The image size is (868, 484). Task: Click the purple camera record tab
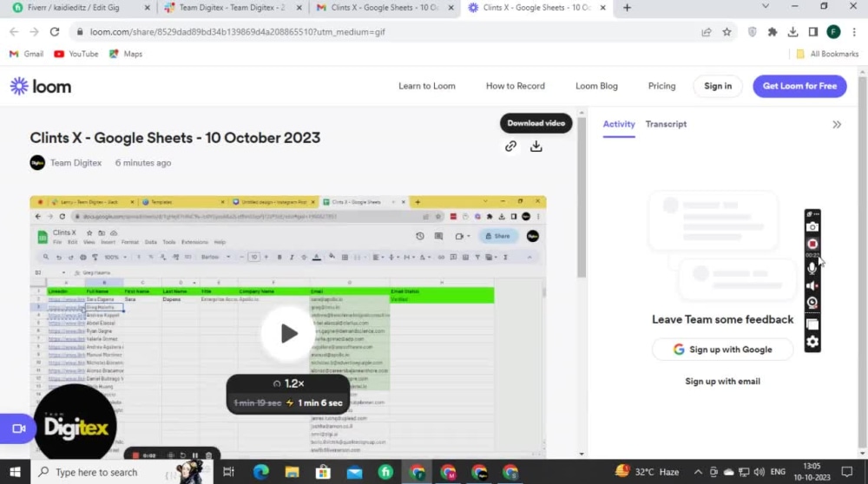[x=17, y=428]
